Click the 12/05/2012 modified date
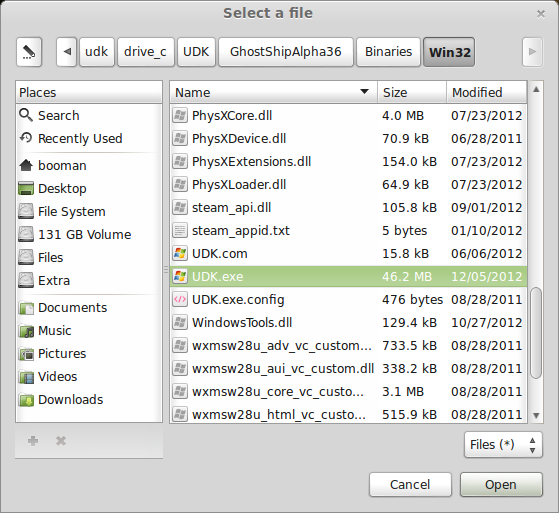Image resolution: width=559 pixels, height=513 pixels. tap(487, 277)
